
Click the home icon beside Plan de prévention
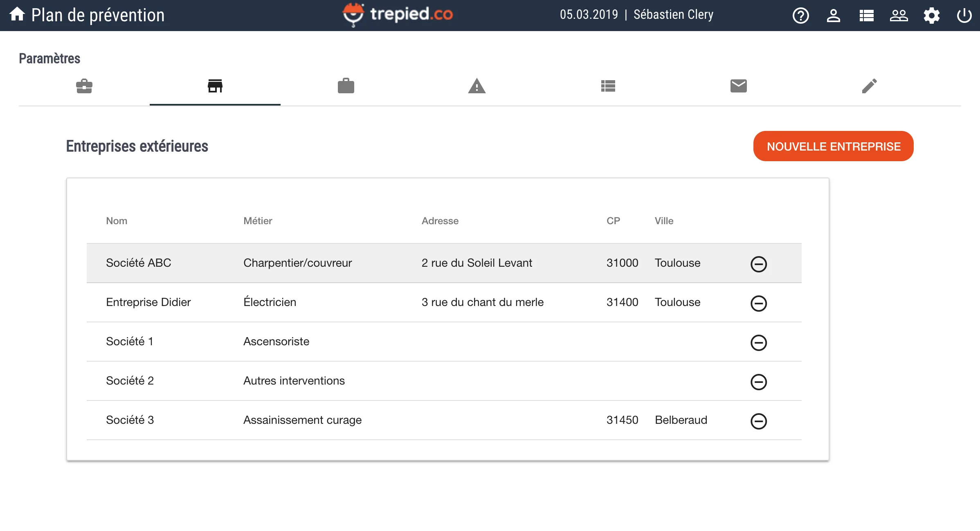17,15
